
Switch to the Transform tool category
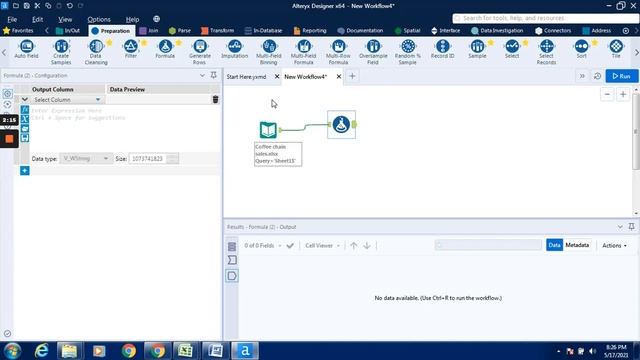(218, 31)
